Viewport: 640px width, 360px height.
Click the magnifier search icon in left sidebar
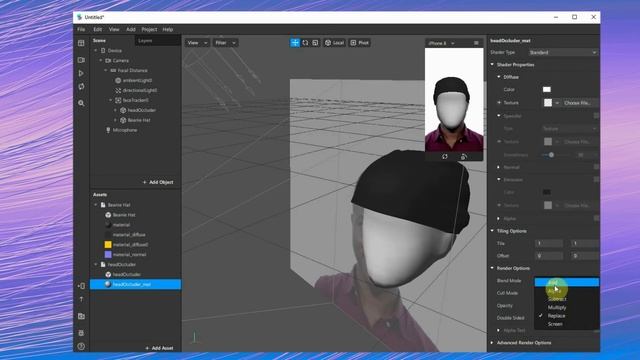tap(81, 103)
